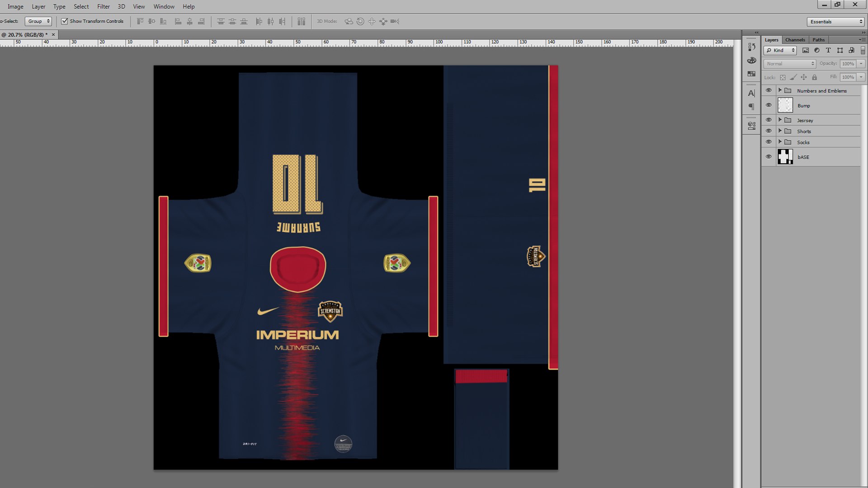Expand the Socks group
The height and width of the screenshot is (488, 868).
780,141
